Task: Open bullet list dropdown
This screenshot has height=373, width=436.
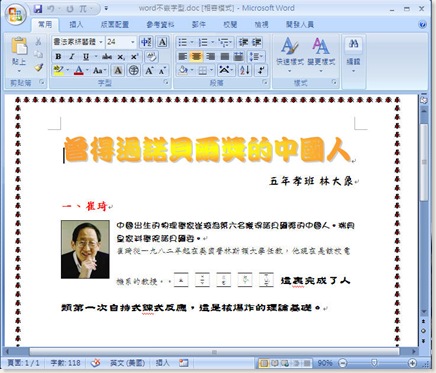Action: point(192,42)
